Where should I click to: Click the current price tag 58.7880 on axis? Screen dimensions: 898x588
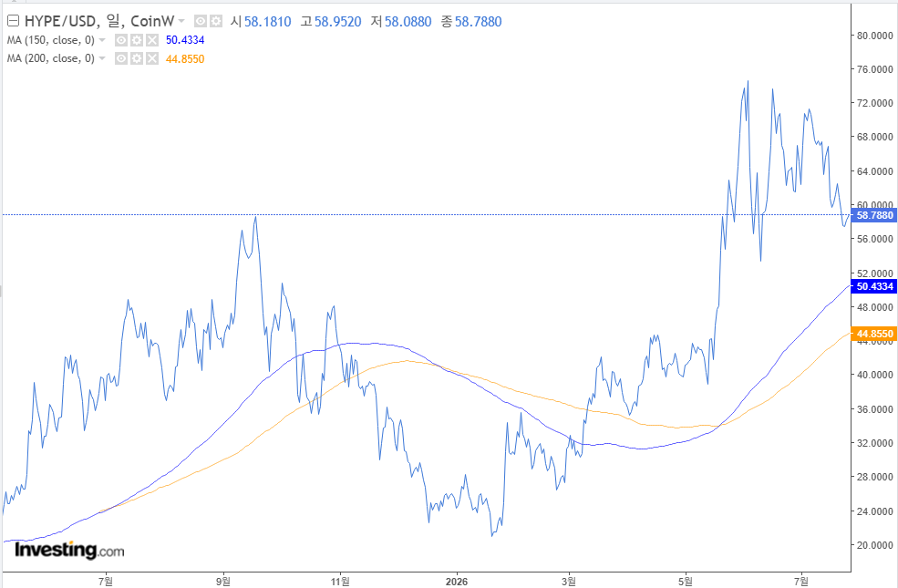[874, 215]
